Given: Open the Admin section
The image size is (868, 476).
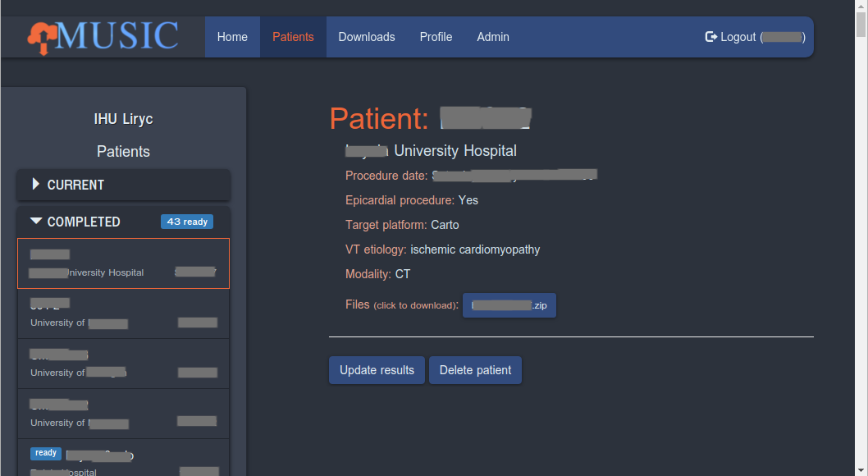Looking at the screenshot, I should pyautogui.click(x=493, y=37).
